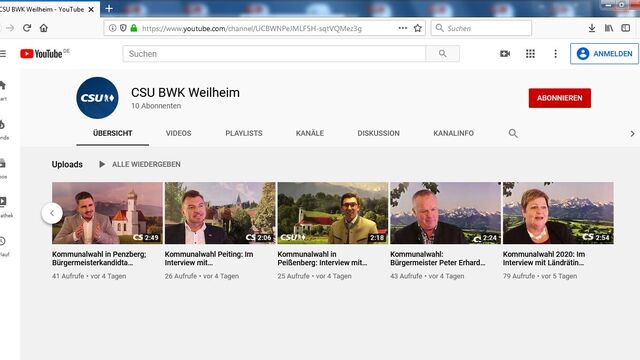Open the YouTube apps grid icon
The height and width of the screenshot is (360, 640).
530,53
